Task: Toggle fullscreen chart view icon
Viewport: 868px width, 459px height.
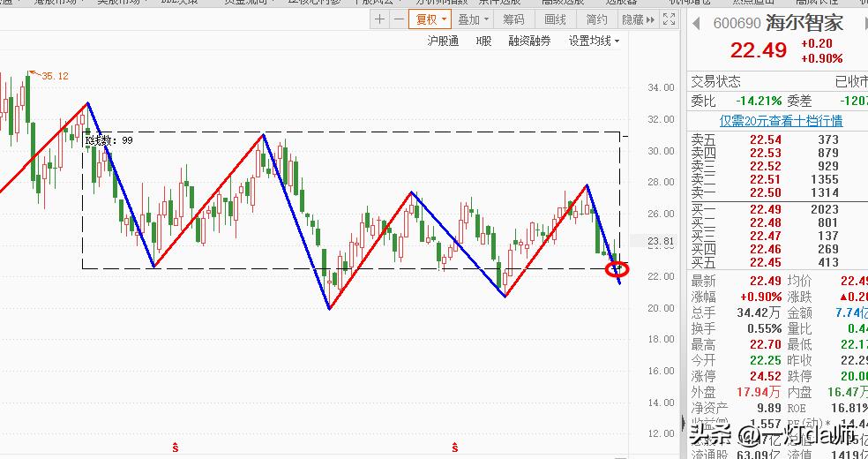Action: (x=670, y=20)
